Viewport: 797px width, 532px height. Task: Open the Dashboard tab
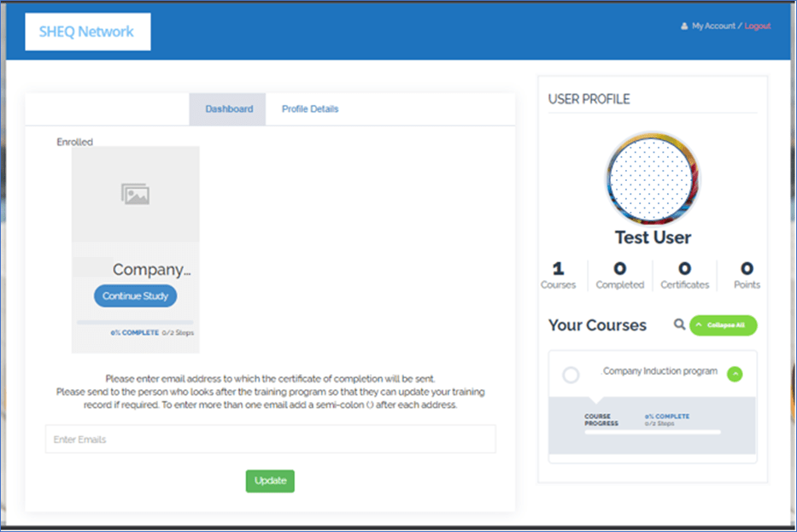(x=227, y=108)
